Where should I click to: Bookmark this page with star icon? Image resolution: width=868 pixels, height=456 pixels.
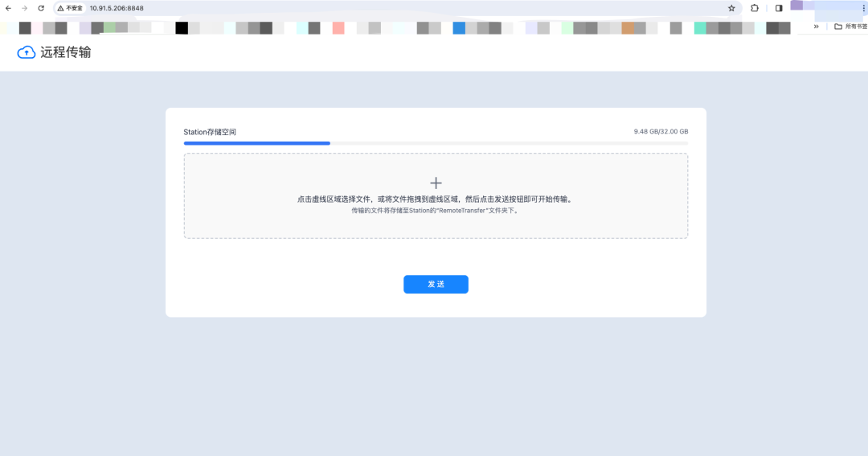coord(731,8)
